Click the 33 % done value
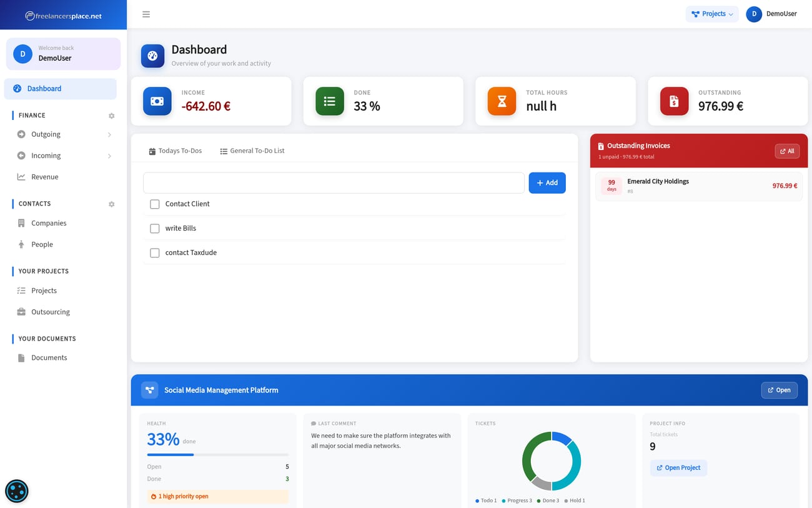 367,107
